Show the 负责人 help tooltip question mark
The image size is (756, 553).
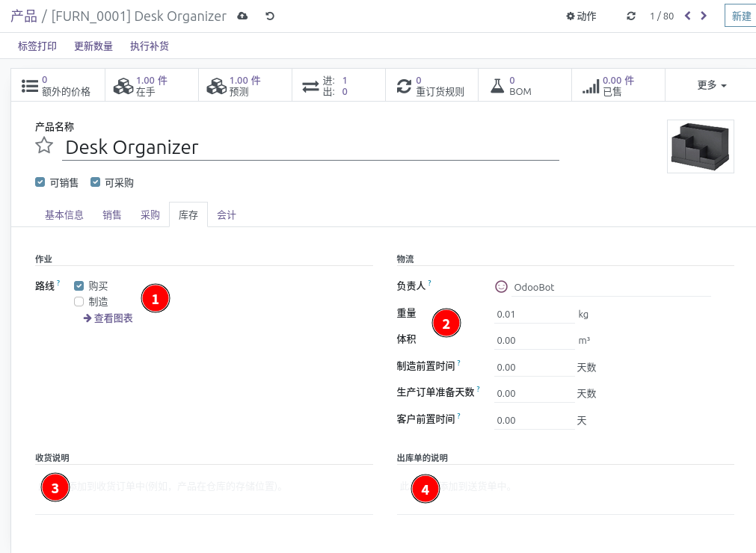click(429, 282)
